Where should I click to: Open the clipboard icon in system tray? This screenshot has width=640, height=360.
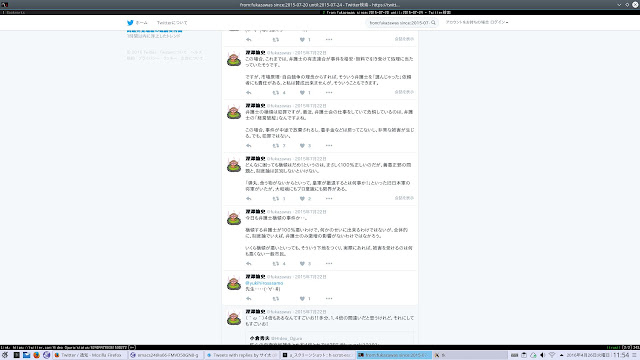pos(524,355)
